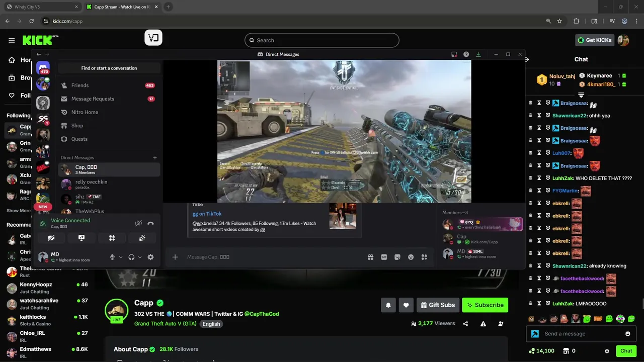Open the Kick hamburger menu

pos(12,40)
